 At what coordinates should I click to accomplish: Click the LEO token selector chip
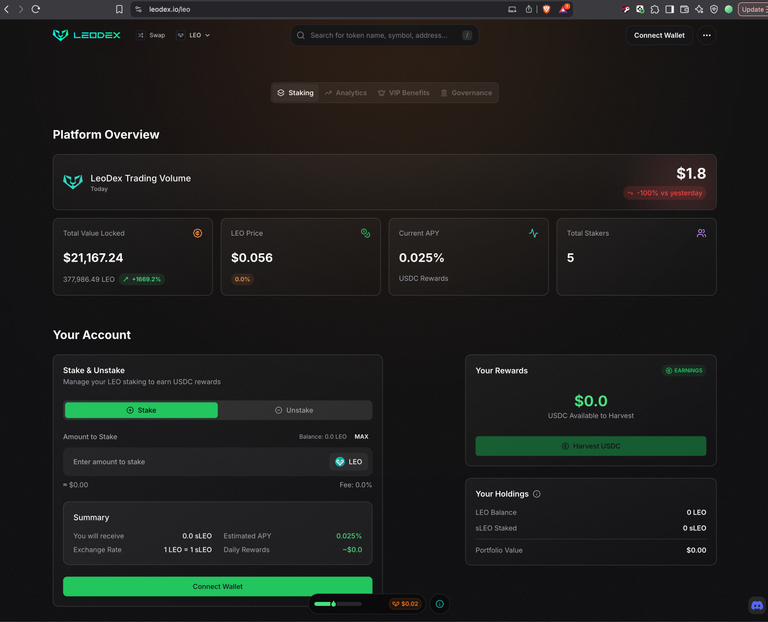pos(349,461)
